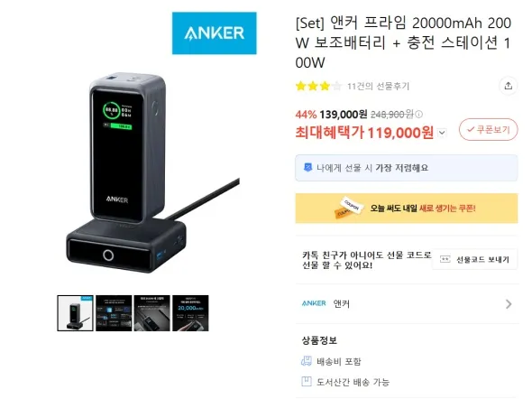
Task: Click the blue tag icon in cheapest notice
Action: pos(307,167)
